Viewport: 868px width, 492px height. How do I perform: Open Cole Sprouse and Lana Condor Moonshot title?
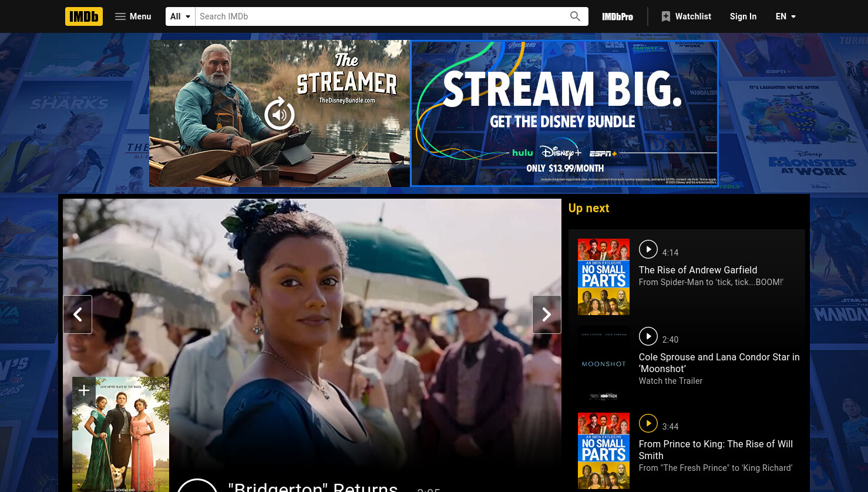(x=719, y=363)
